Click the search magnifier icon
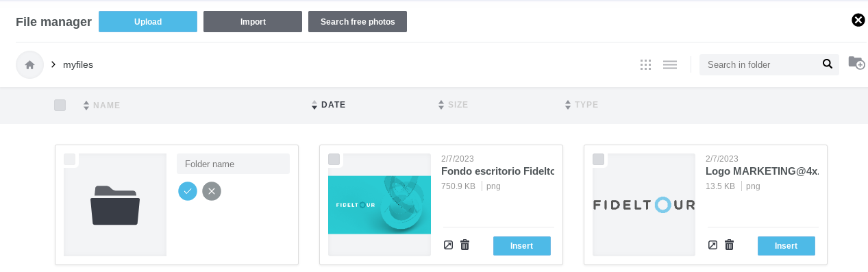Image resolution: width=868 pixels, height=272 pixels. [828, 64]
